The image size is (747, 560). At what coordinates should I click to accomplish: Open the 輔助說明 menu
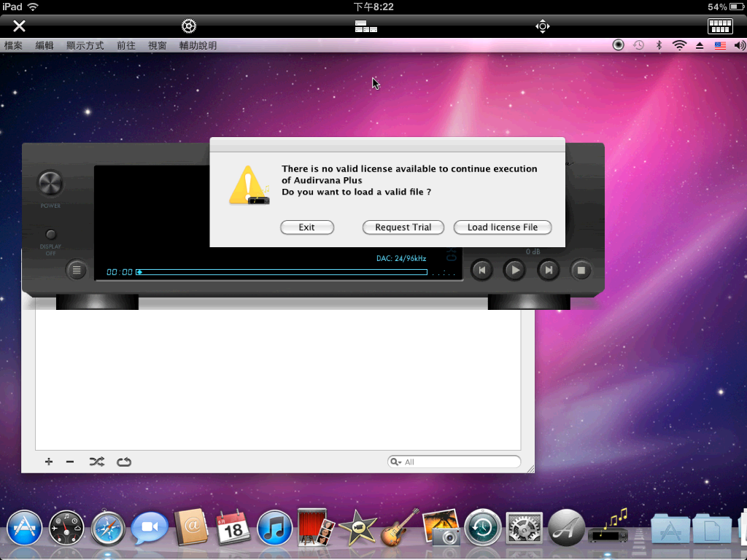pyautogui.click(x=198, y=46)
